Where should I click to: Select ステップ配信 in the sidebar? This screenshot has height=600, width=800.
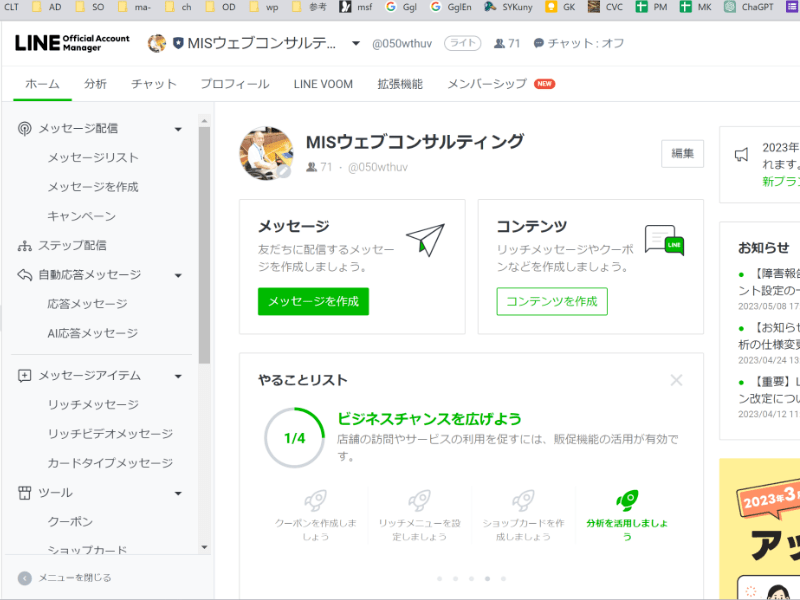pyautogui.click(x=72, y=245)
